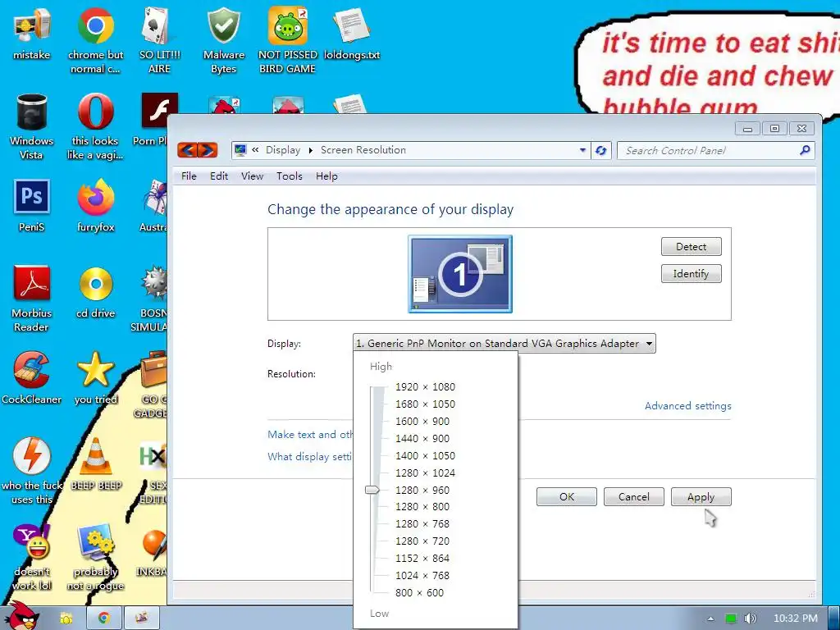Open the Malware Bytes desktop icon
The width and height of the screenshot is (840, 630).
223,40
